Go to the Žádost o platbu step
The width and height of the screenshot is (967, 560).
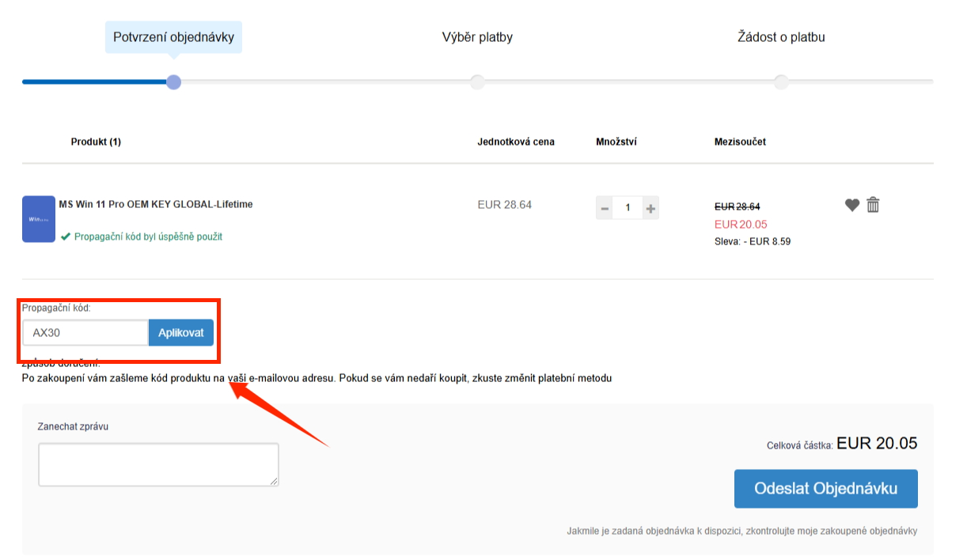pos(781,37)
